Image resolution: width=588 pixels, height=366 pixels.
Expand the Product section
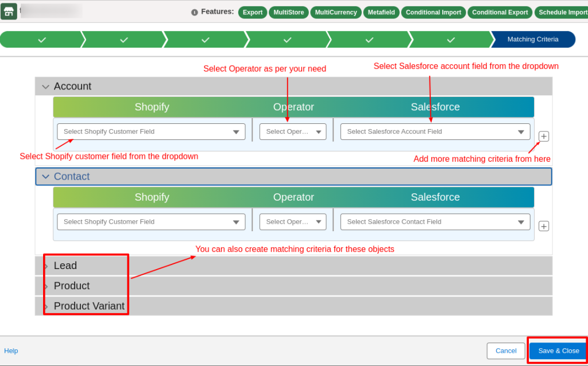tap(293, 286)
